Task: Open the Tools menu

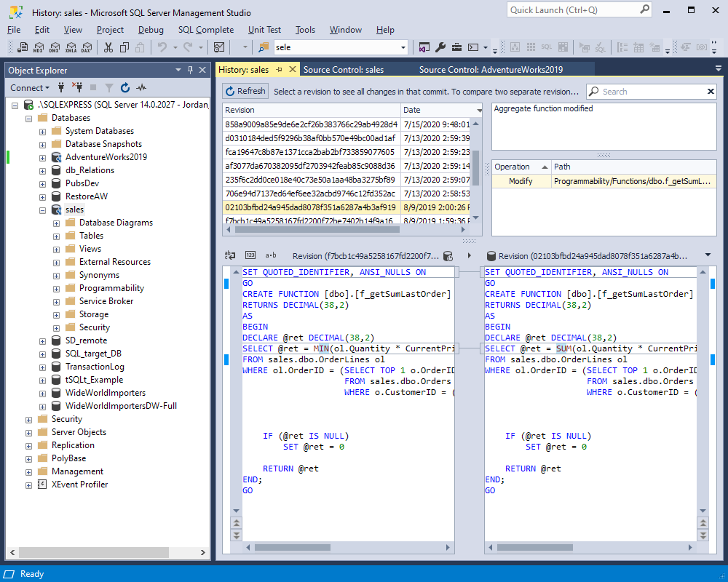Action: [x=305, y=30]
